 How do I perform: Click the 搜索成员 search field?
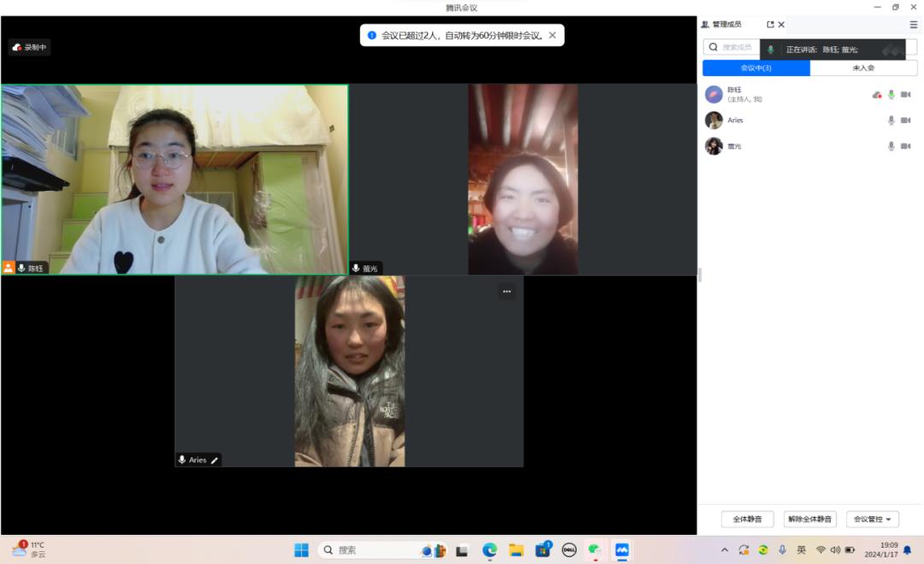[x=734, y=48]
